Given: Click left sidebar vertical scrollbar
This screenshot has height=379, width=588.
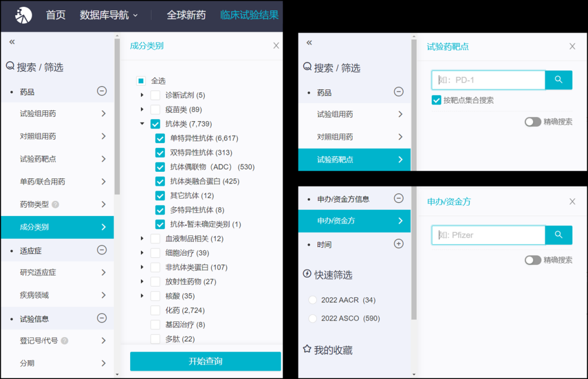Looking at the screenshot, I should pos(117,116).
